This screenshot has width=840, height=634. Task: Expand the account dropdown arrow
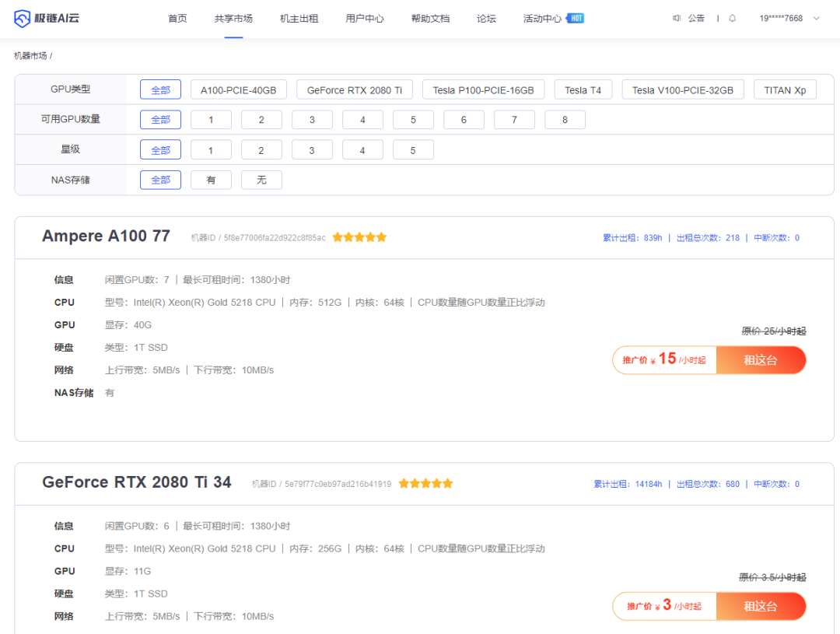(x=817, y=18)
